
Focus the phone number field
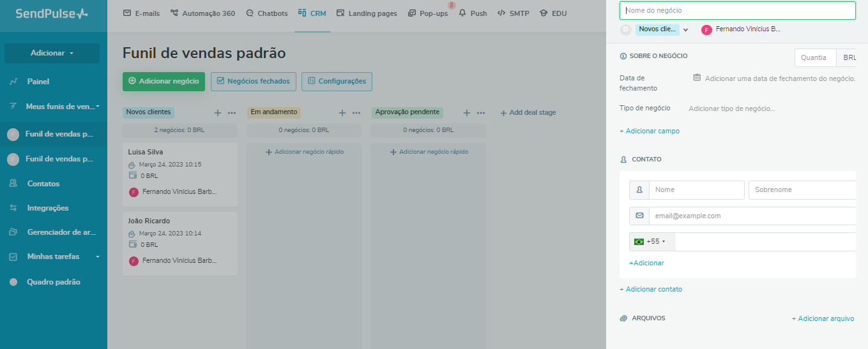click(766, 242)
